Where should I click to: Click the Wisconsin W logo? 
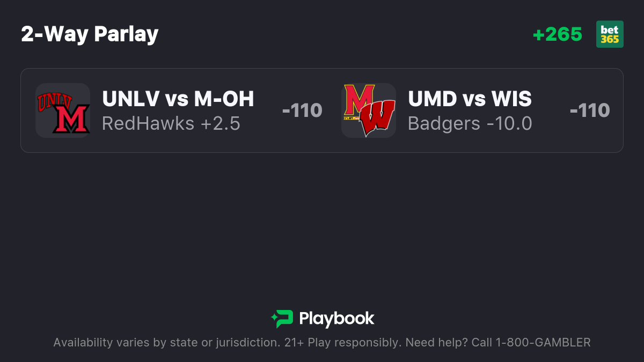(377, 118)
